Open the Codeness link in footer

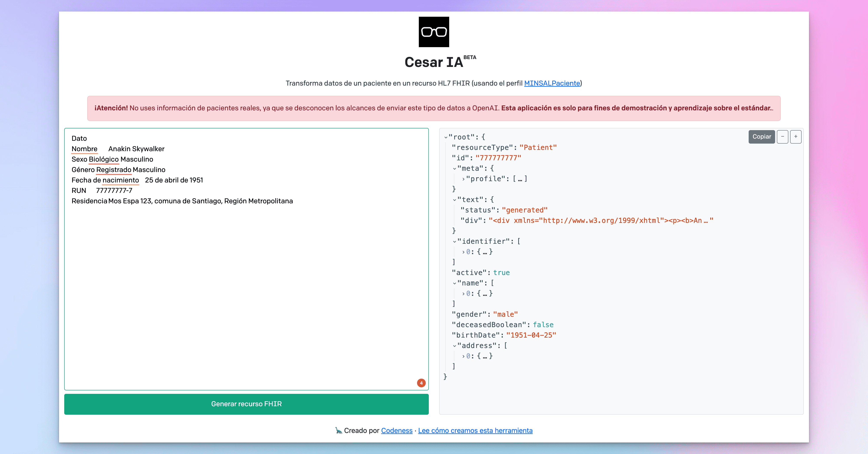point(397,430)
